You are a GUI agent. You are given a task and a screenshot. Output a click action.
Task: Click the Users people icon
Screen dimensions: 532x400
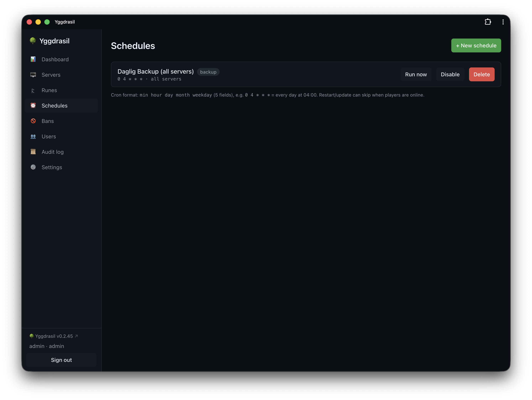pyautogui.click(x=33, y=136)
